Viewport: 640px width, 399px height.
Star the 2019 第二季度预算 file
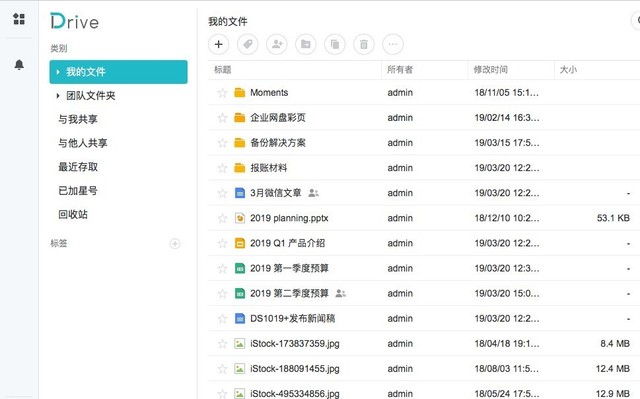[x=222, y=293]
